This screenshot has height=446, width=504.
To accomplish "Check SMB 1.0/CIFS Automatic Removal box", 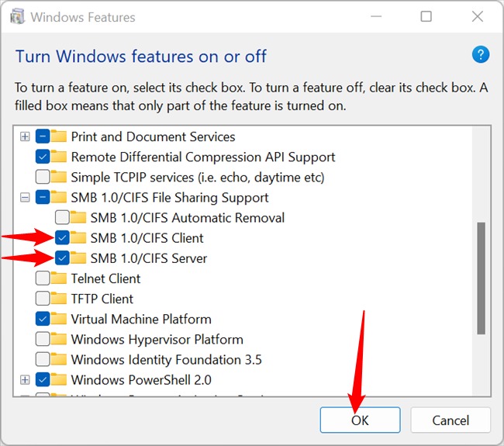I will point(62,218).
